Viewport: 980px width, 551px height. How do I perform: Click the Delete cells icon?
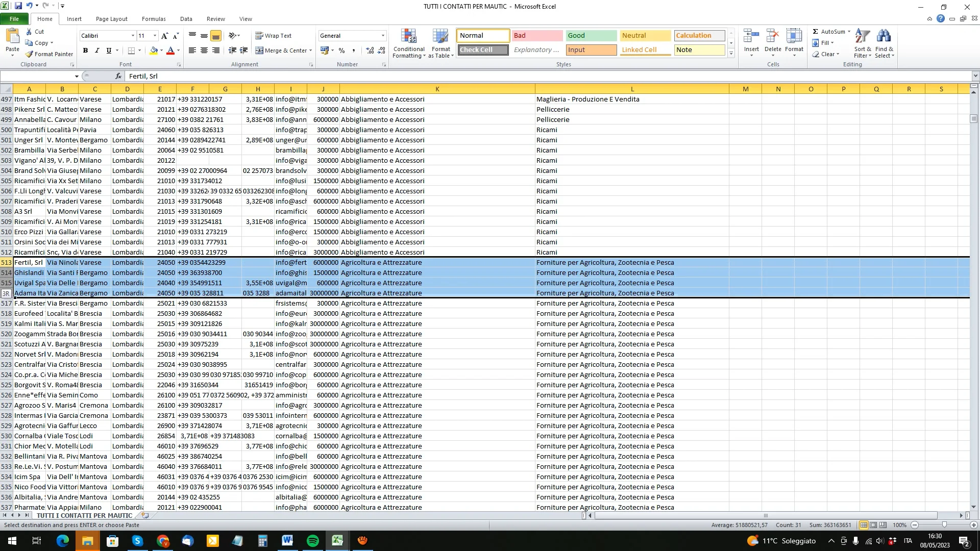tap(773, 37)
